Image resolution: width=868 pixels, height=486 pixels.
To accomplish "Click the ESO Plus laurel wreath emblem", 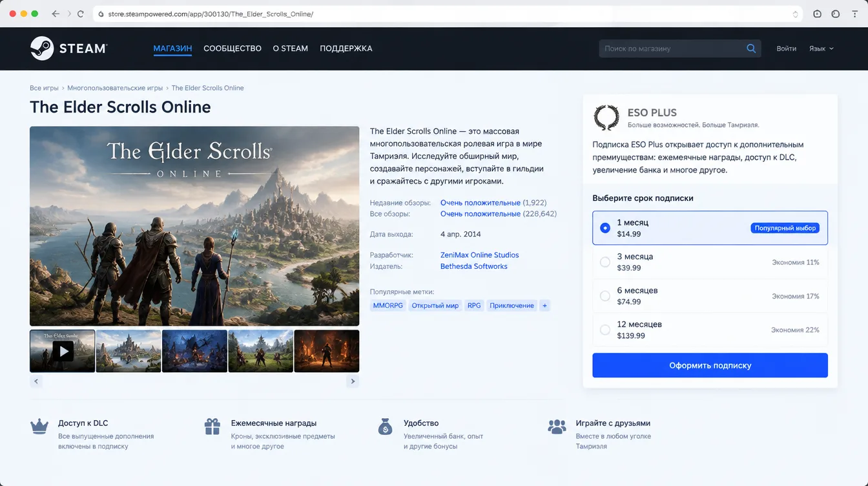I will (606, 118).
